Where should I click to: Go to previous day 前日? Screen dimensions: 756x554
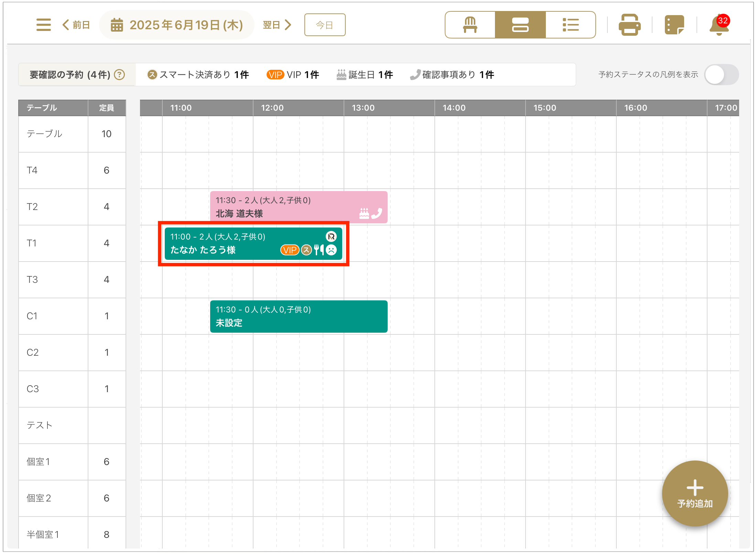(x=76, y=25)
